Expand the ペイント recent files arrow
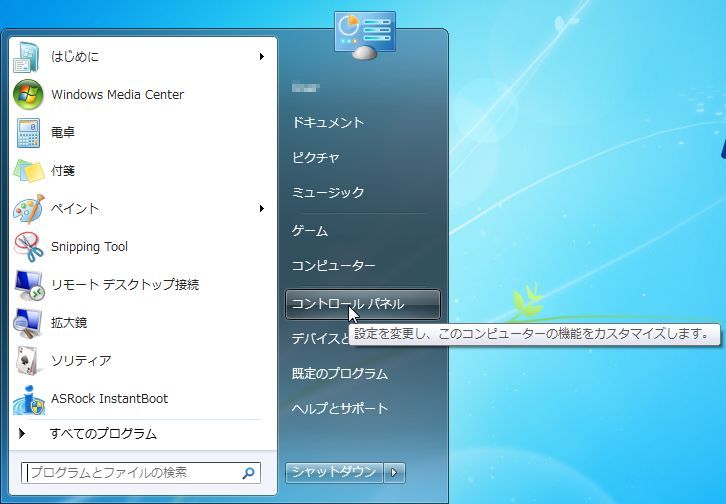This screenshot has width=726, height=504. (x=262, y=208)
